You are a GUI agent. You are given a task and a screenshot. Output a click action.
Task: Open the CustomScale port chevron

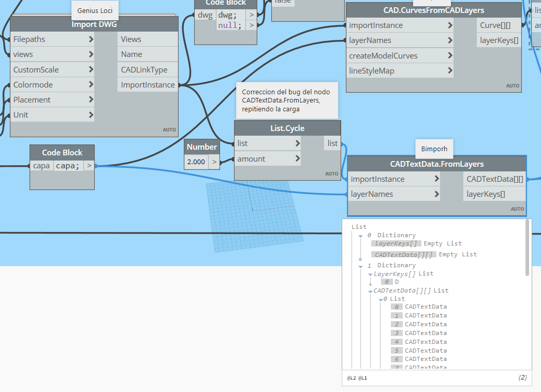tap(91, 69)
